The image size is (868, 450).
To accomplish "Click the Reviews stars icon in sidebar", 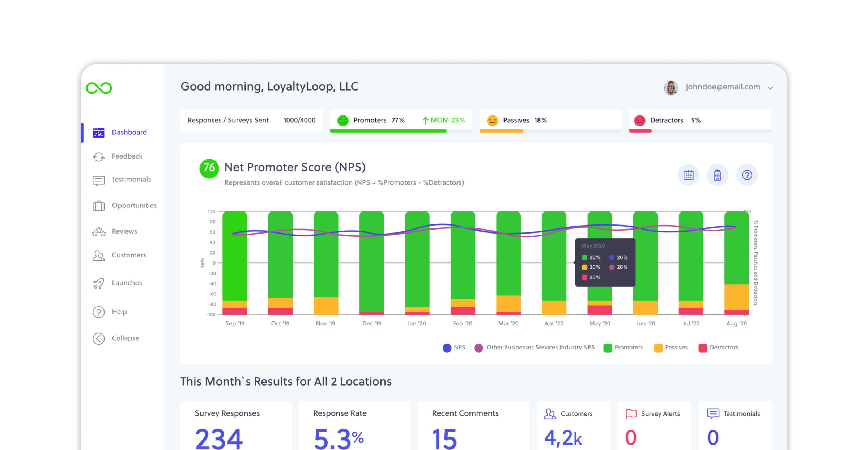I will (99, 232).
